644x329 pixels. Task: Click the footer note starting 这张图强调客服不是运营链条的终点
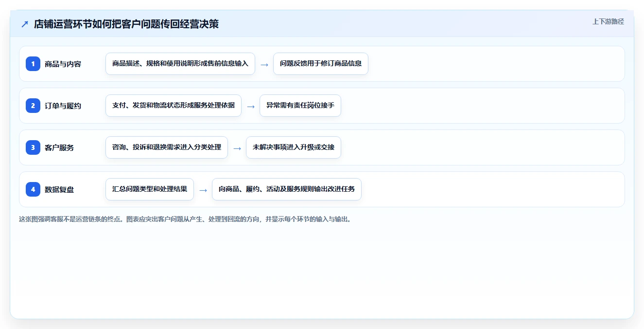pyautogui.click(x=185, y=219)
